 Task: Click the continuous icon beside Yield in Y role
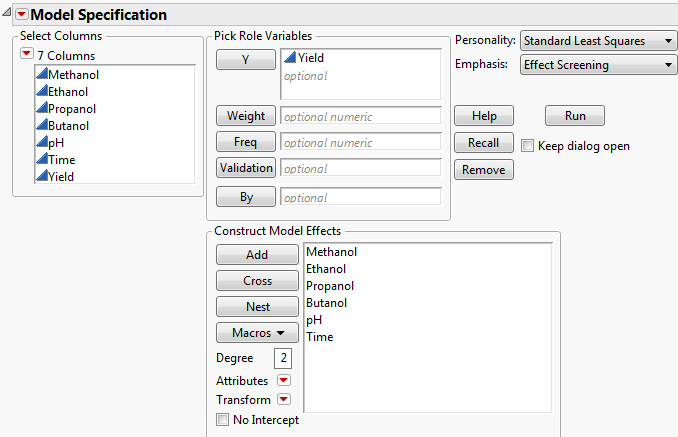(290, 59)
